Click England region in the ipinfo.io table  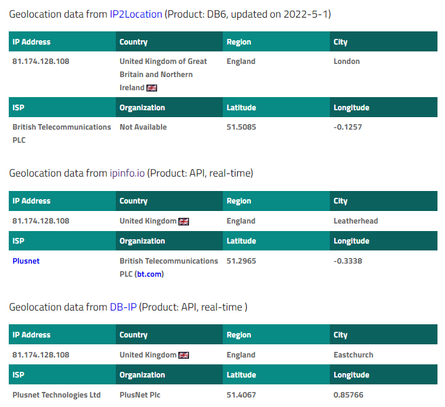tap(241, 221)
